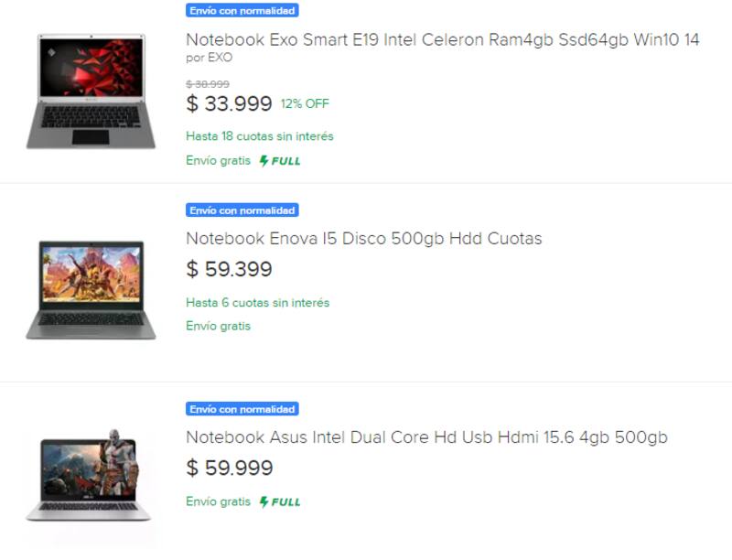
Task: Click 'Hasta 18 cuotas sin interés' text
Action: pyautogui.click(x=259, y=136)
